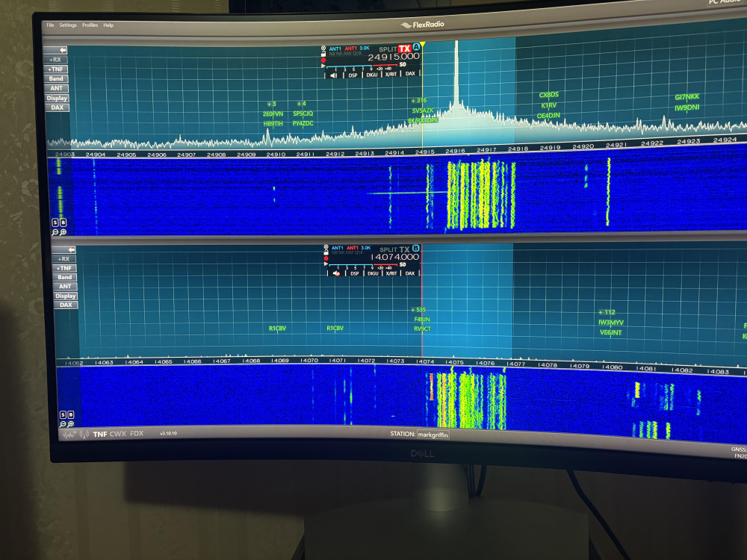Screen dimensions: 747x560
Task: Open slice B 3.0K filter width selector
Action: point(366,248)
